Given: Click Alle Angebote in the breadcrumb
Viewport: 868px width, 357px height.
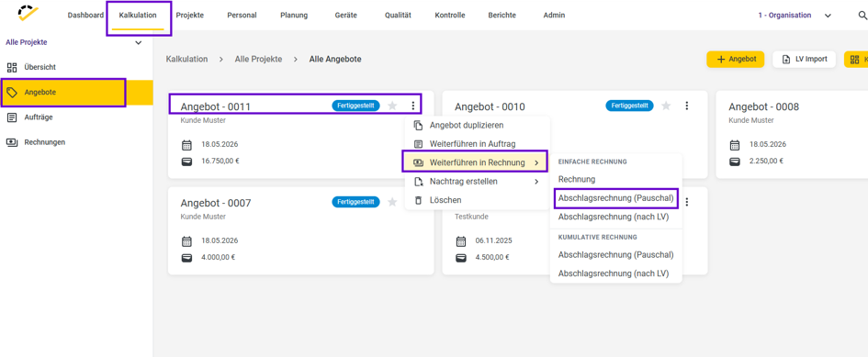Looking at the screenshot, I should tap(335, 60).
